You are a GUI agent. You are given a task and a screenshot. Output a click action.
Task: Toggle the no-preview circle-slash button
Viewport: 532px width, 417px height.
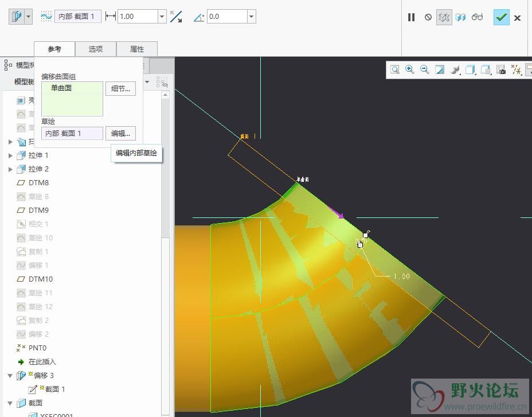coord(428,17)
